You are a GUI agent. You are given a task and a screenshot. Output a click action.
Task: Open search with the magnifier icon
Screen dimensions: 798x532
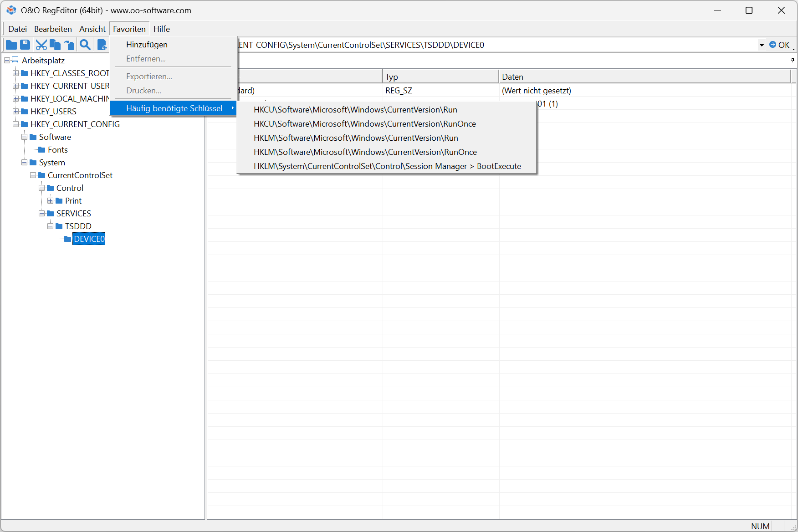point(85,45)
